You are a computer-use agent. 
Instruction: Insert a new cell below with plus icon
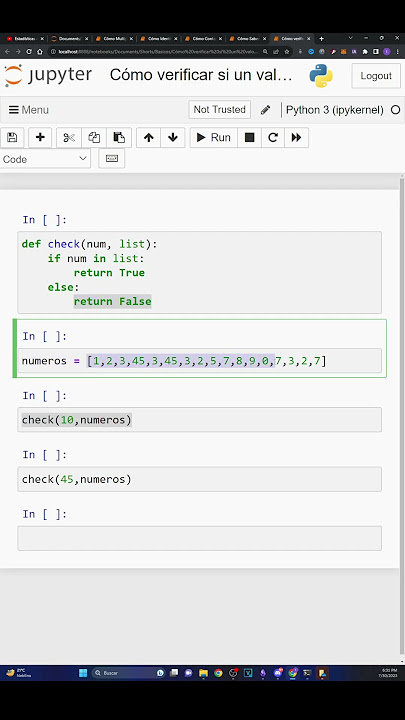(40, 137)
